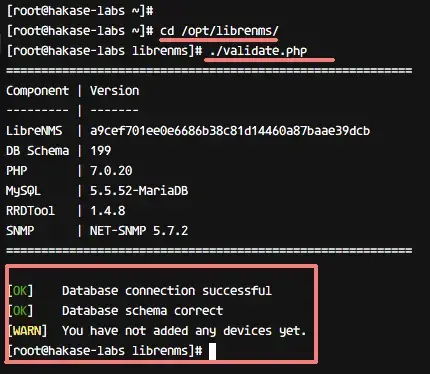Click the DB Schema value 199
Image resolution: width=430 pixels, height=374 pixels.
[x=101, y=151]
